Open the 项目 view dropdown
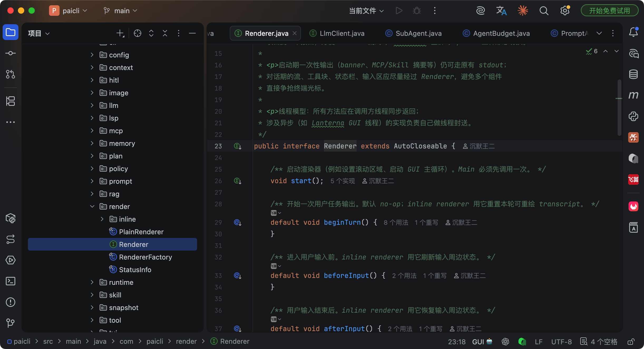644x349 pixels. pos(39,33)
